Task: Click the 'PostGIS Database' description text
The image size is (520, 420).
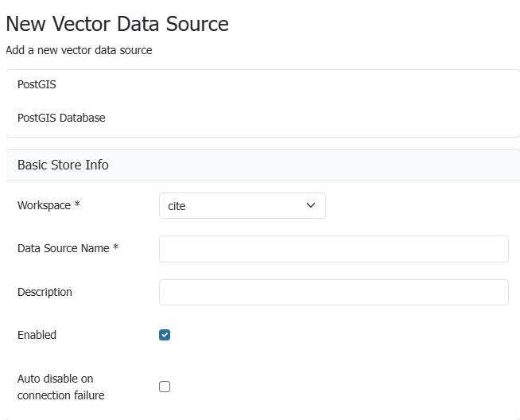Action: [61, 118]
